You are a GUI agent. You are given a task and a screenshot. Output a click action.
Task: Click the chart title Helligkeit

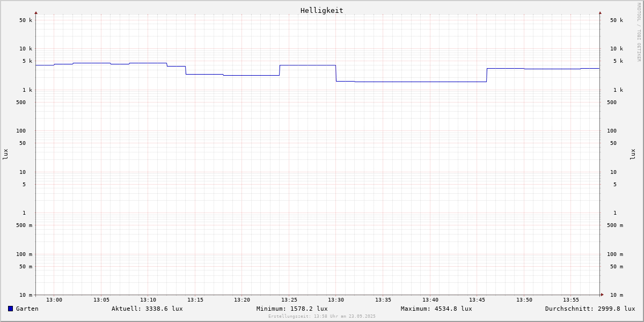point(322,10)
